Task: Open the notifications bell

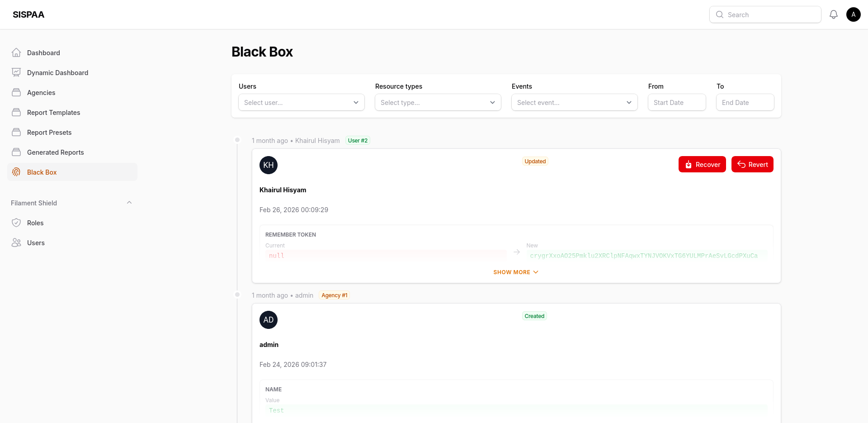Action: pos(834,14)
